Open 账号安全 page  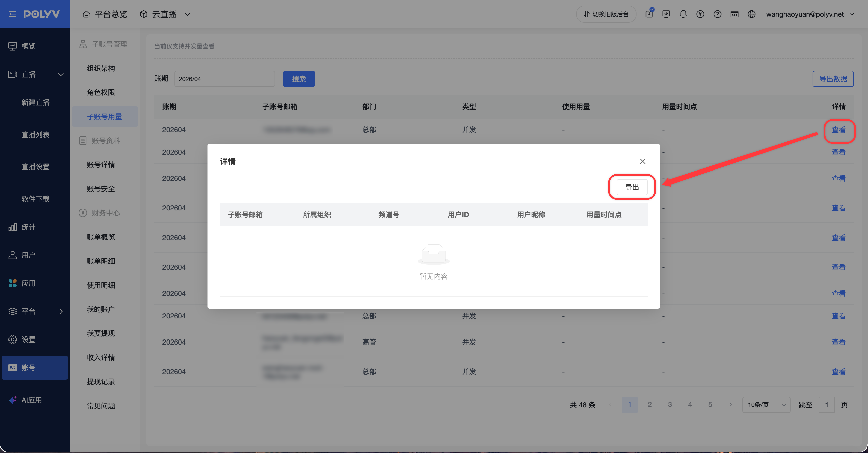click(x=101, y=189)
